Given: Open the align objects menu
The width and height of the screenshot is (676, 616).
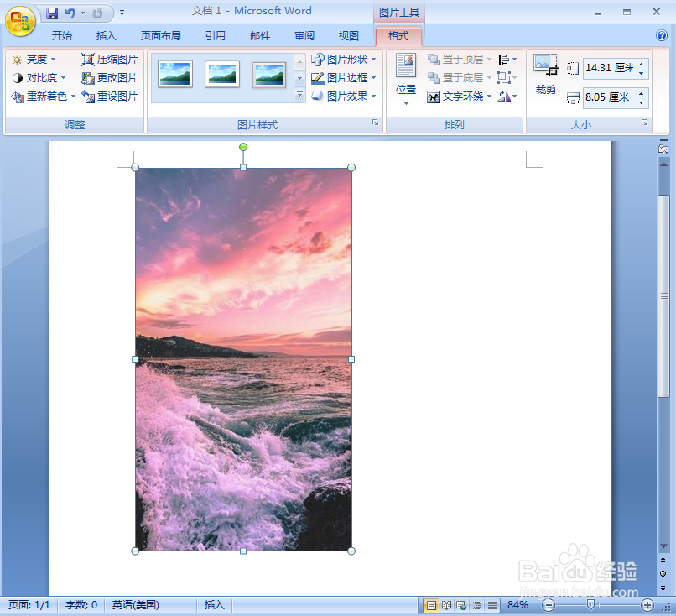Looking at the screenshot, I should pyautogui.click(x=507, y=60).
